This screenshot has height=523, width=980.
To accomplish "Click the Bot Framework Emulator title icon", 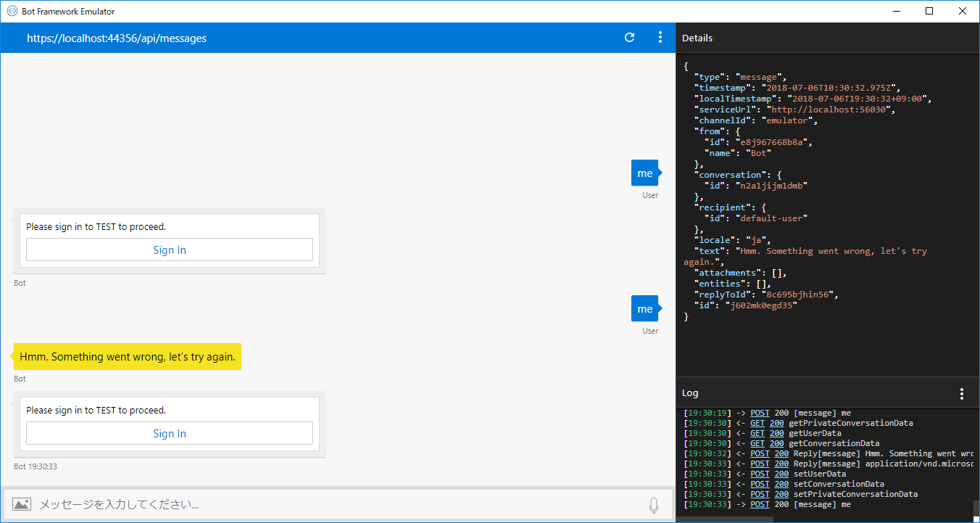I will pos(12,11).
